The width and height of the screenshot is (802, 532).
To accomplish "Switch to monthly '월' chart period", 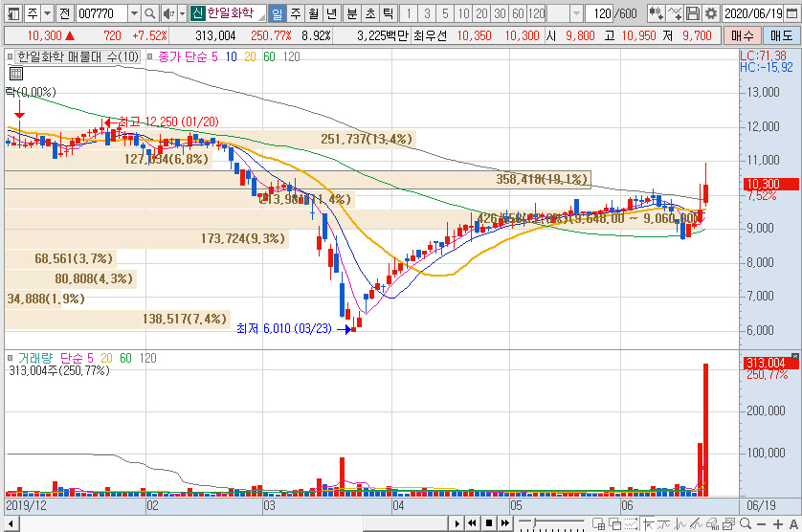I will click(x=314, y=13).
